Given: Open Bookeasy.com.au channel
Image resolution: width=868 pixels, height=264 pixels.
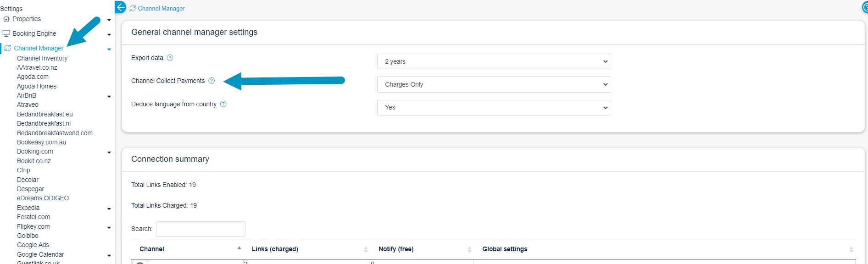Looking at the screenshot, I should 41,142.
